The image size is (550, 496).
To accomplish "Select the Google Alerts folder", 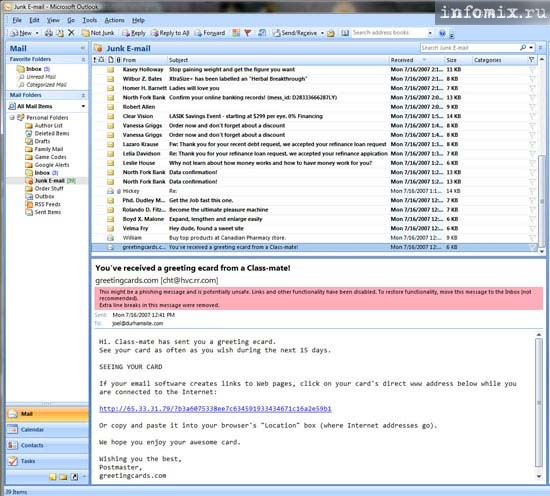I will 52,165.
